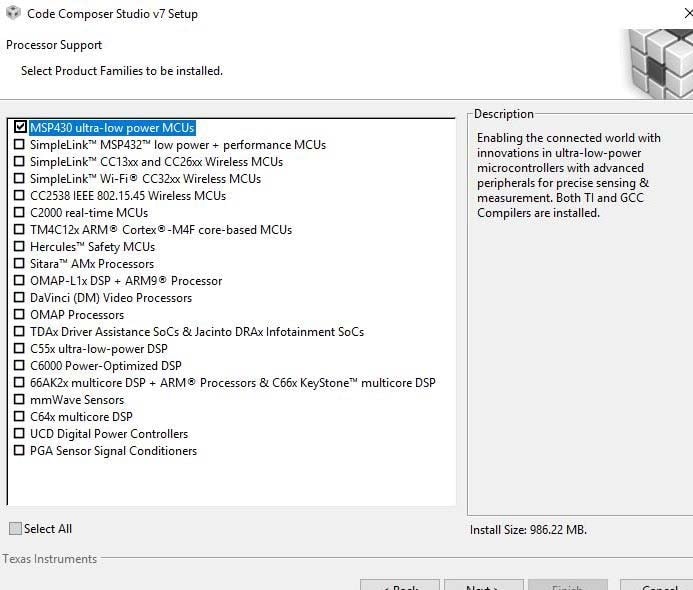Click the Code Composer Studio title bar icon
Viewport: 693px width, 590px height.
pos(14,13)
